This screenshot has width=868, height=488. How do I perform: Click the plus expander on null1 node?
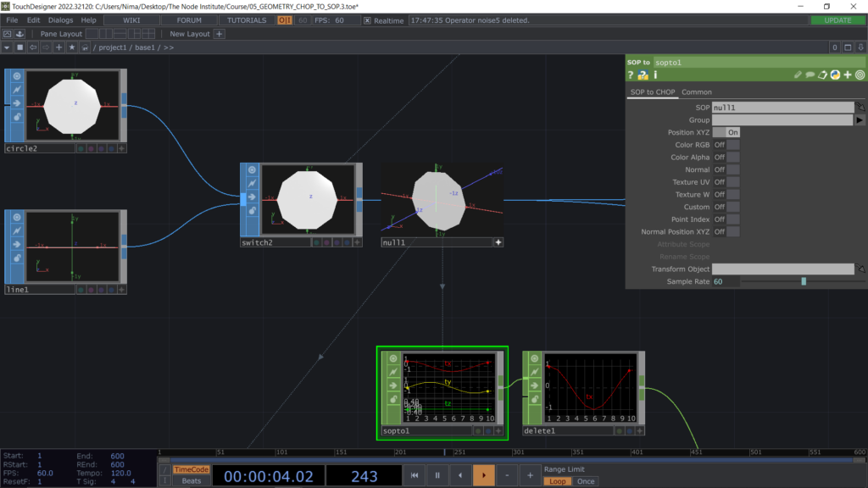498,242
